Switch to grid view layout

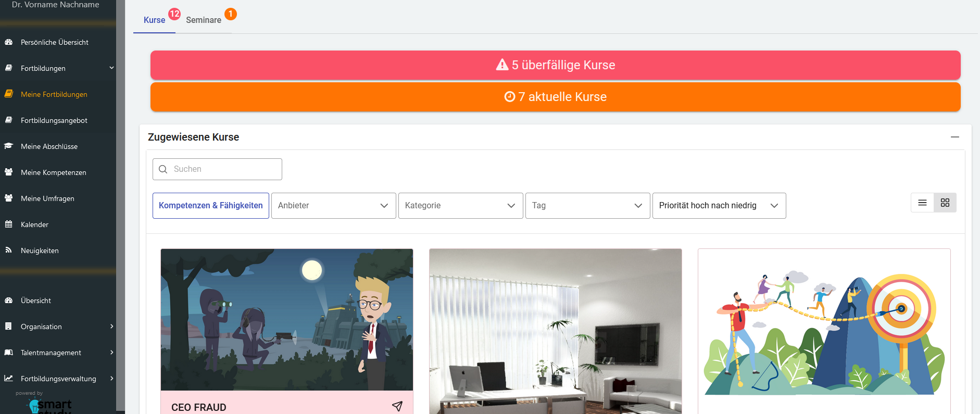[945, 203]
